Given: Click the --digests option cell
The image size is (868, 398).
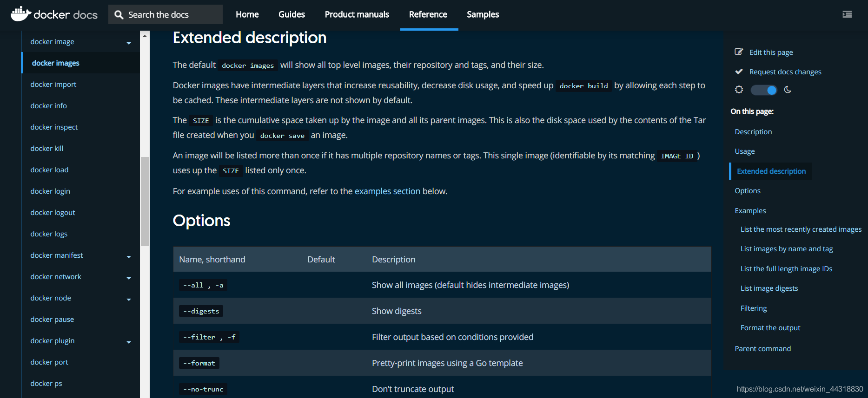Looking at the screenshot, I should (201, 311).
